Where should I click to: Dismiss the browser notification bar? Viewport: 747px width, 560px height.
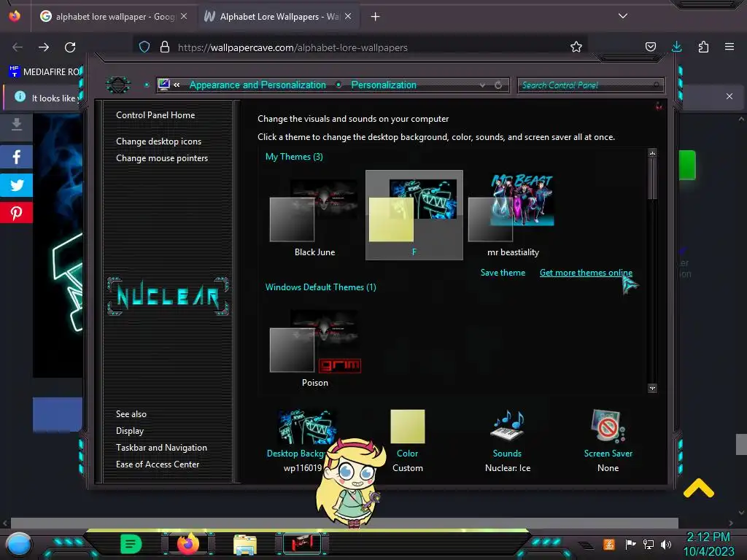tap(729, 96)
